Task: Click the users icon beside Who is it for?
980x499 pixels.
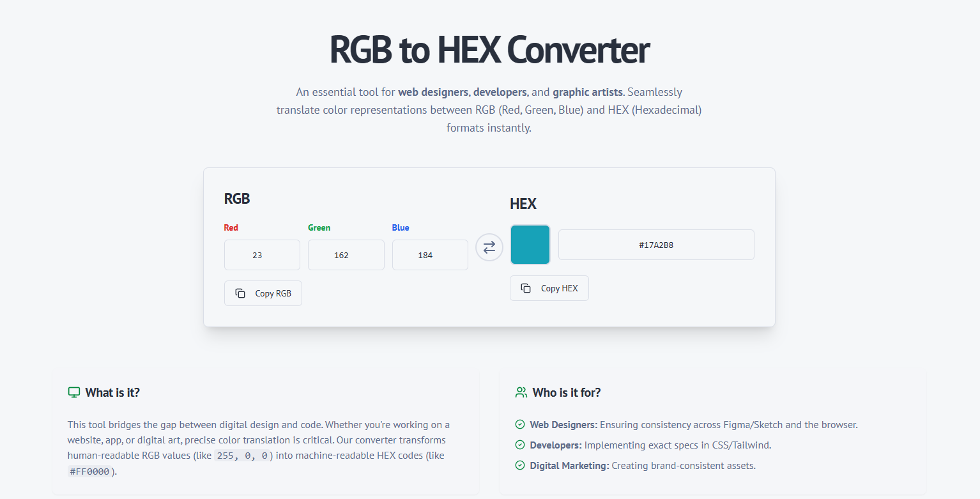Action: (521, 392)
